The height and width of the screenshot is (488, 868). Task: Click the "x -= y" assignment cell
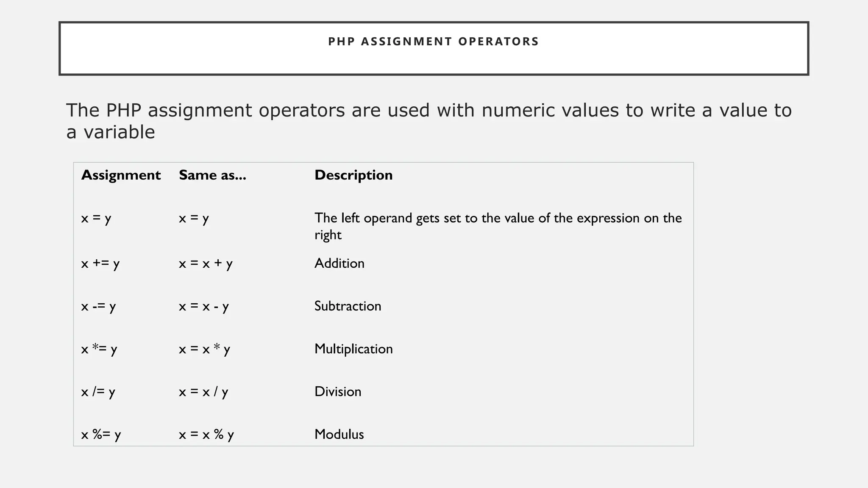click(x=98, y=306)
